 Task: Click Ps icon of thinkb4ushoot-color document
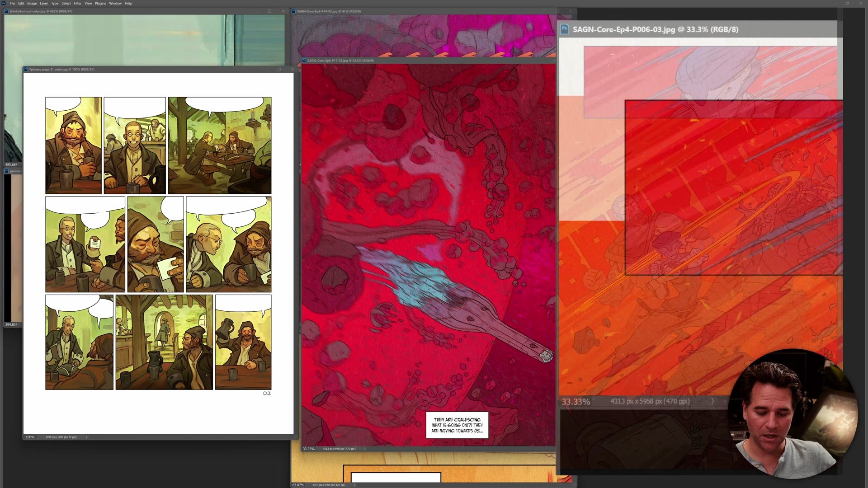pyautogui.click(x=7, y=11)
